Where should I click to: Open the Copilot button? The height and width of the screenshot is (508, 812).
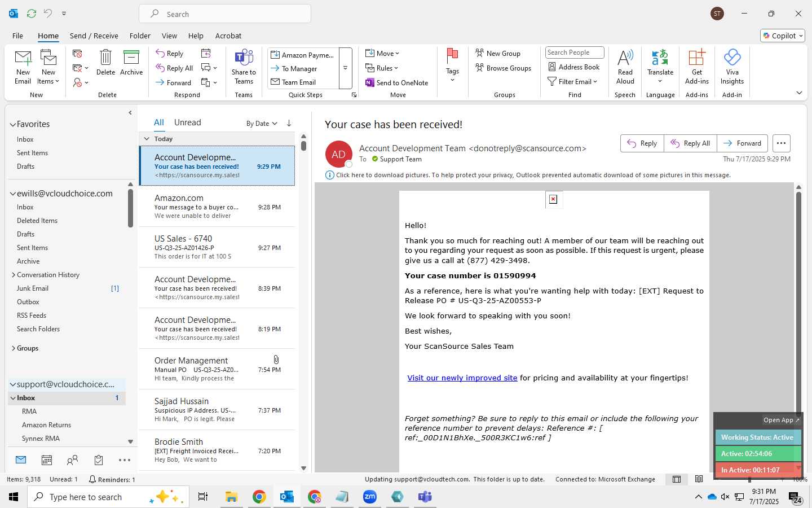pos(783,36)
